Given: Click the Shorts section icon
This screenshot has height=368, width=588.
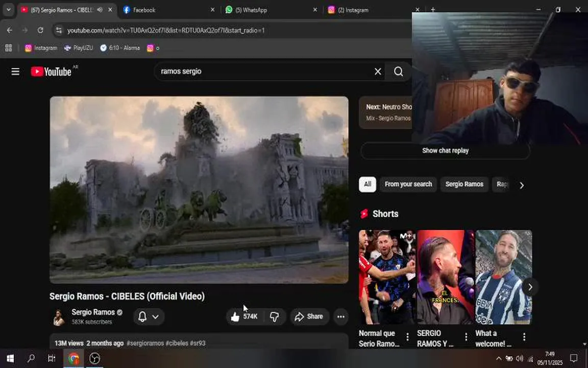Looking at the screenshot, I should [364, 214].
